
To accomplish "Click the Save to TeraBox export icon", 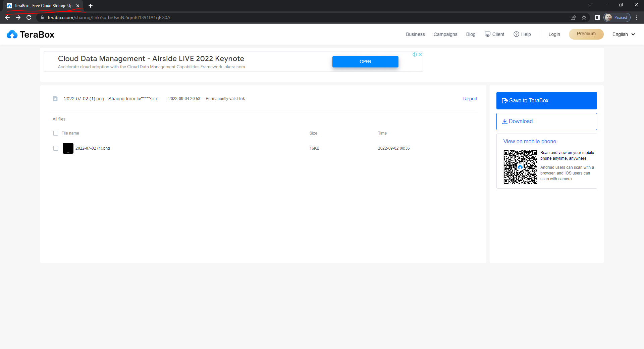I will click(505, 100).
